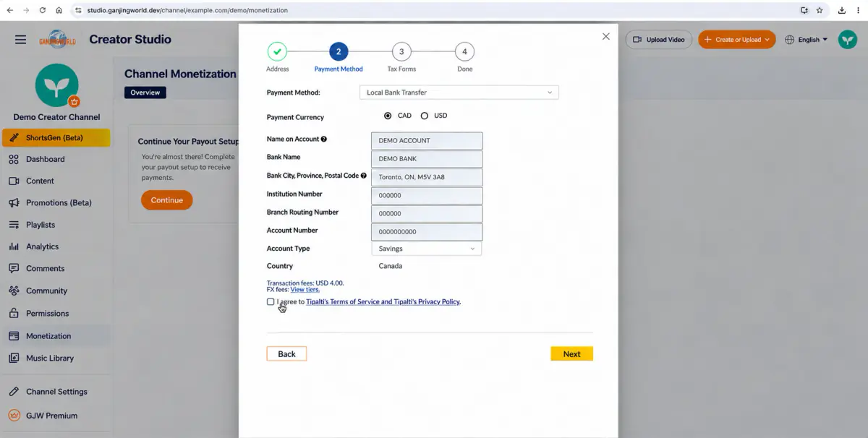Click the Account Number field
This screenshot has width=868, height=438.
click(427, 232)
